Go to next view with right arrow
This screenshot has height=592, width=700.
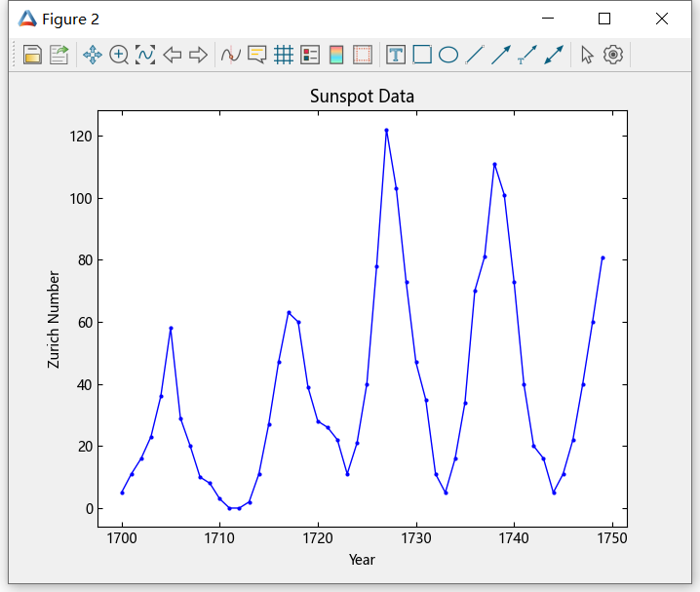click(198, 55)
